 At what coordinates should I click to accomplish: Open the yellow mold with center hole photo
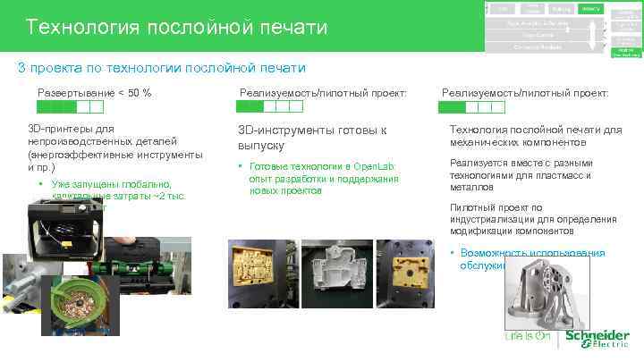[x=405, y=274]
